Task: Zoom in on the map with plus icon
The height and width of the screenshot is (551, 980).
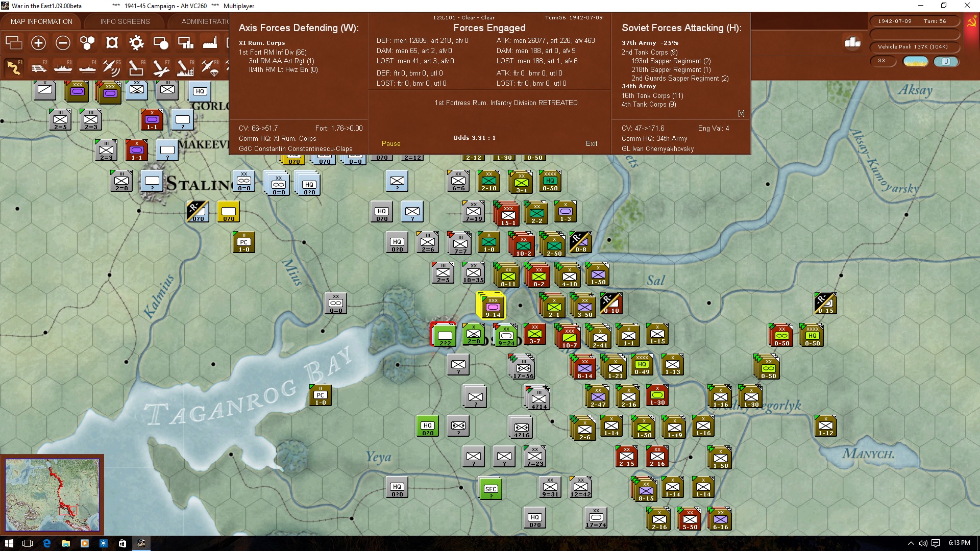Action: pos(38,43)
